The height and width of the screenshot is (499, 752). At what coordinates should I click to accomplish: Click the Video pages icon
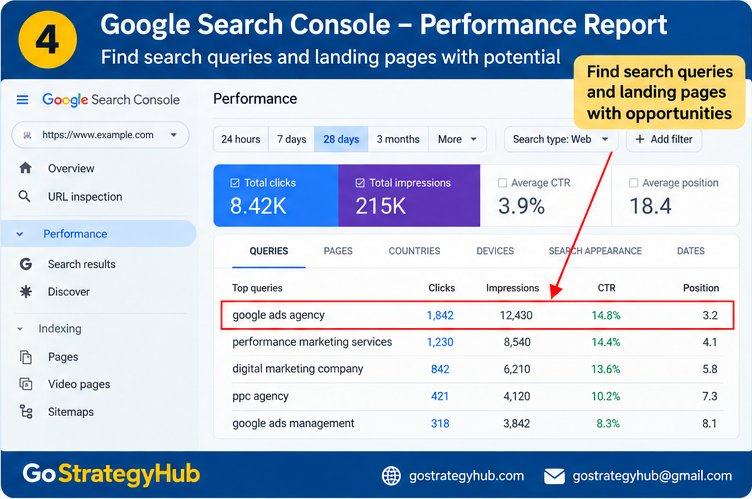(x=25, y=384)
